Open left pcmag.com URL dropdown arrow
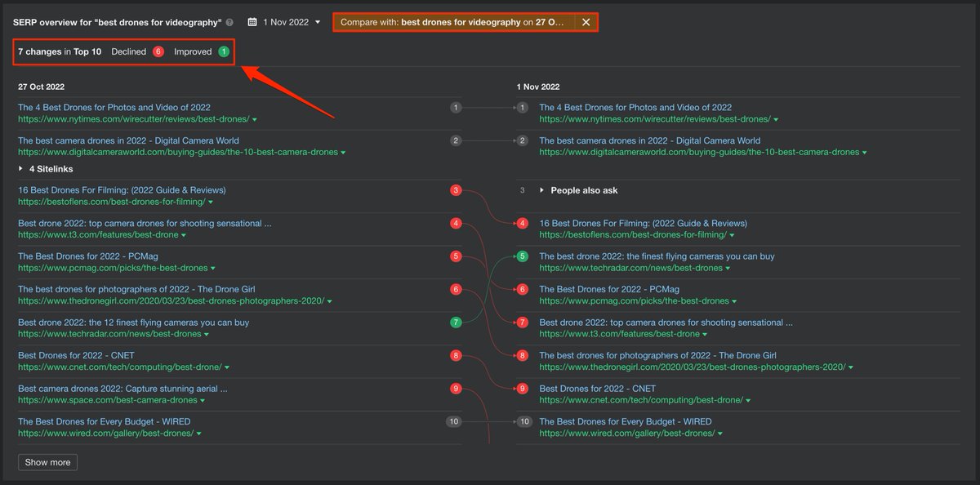Viewport: 980px width, 485px height. click(x=213, y=269)
